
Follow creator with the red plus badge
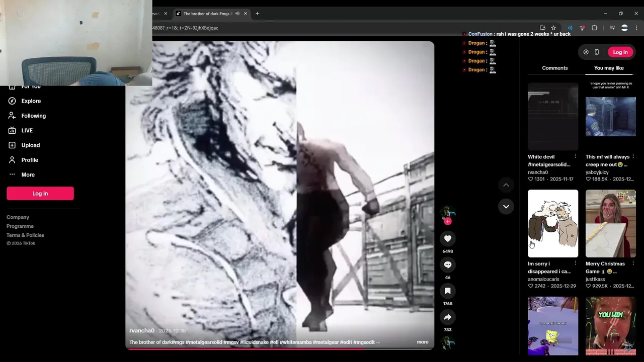[x=448, y=221]
